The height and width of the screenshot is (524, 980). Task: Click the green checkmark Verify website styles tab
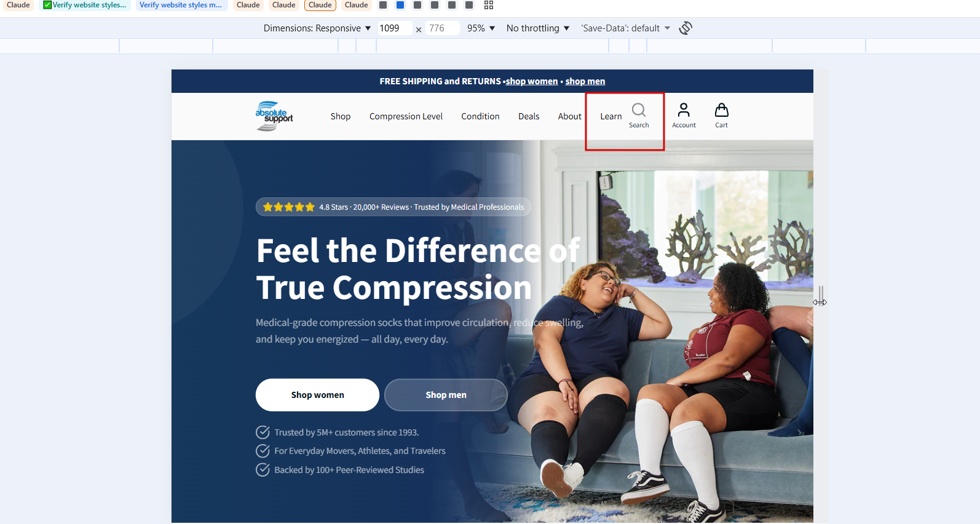pyautogui.click(x=85, y=5)
